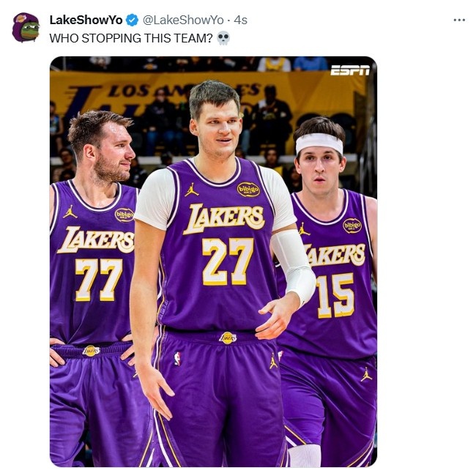Click the number 15 on right jersey
Screen dimensions: 476x473
[x=335, y=295]
